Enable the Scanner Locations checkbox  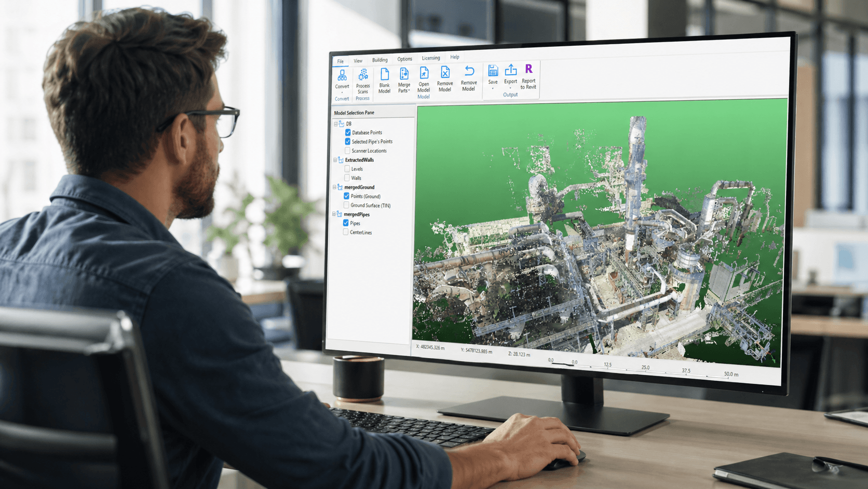click(x=347, y=151)
